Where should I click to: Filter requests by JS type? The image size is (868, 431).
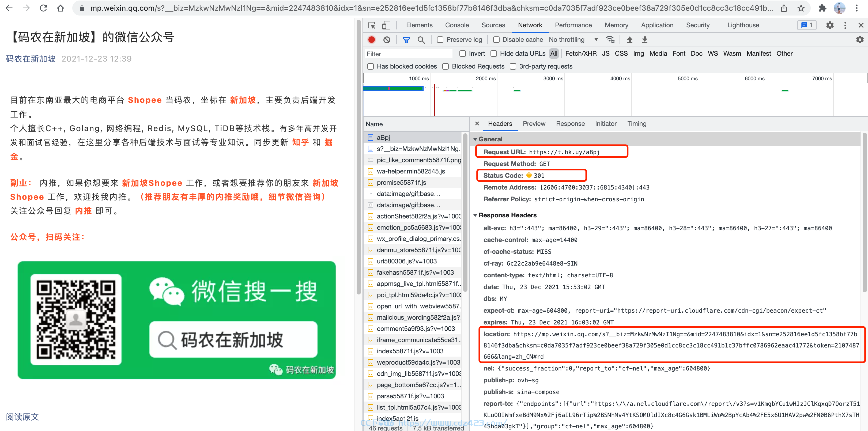[606, 54]
